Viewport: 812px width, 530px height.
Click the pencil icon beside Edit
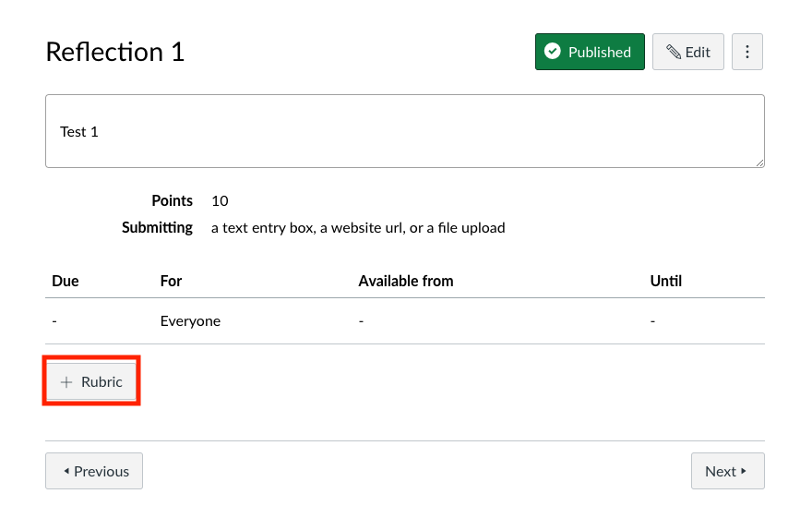coord(674,52)
